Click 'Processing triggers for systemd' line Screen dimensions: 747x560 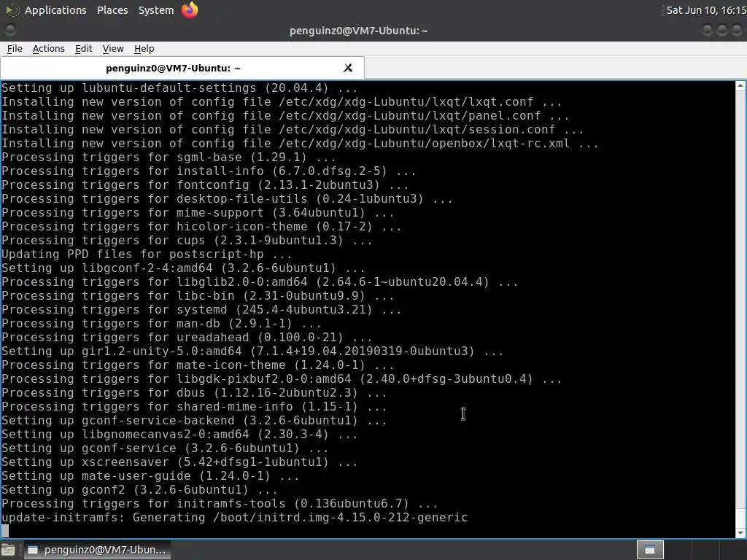tap(201, 309)
